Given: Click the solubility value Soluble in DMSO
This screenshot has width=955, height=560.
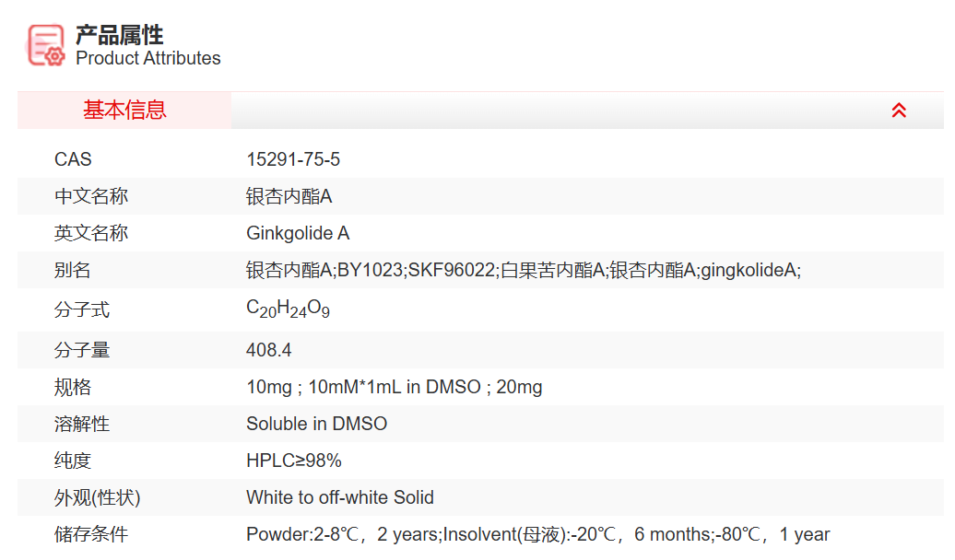Looking at the screenshot, I should pyautogui.click(x=316, y=424).
